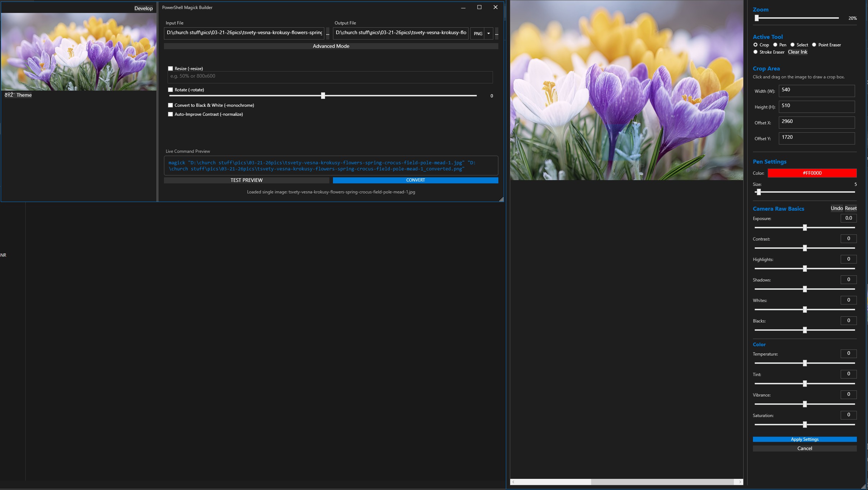Click the rotation angle slider
The image size is (868, 490).
click(323, 96)
